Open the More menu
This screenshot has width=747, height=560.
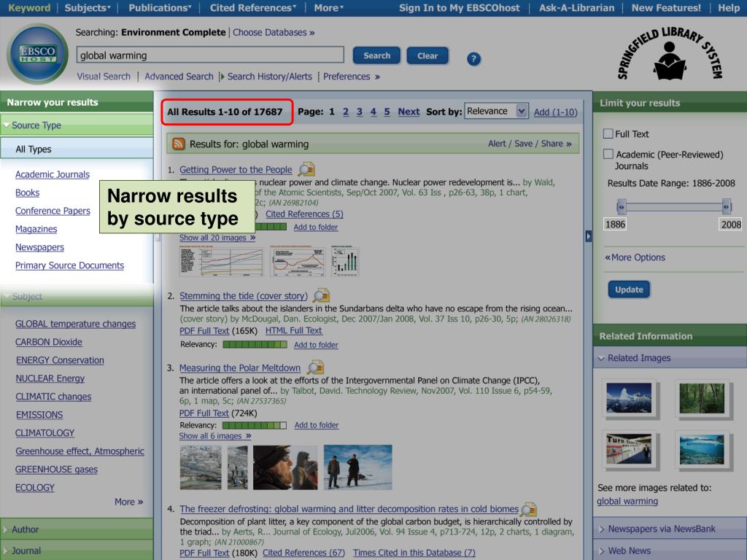(x=329, y=7)
